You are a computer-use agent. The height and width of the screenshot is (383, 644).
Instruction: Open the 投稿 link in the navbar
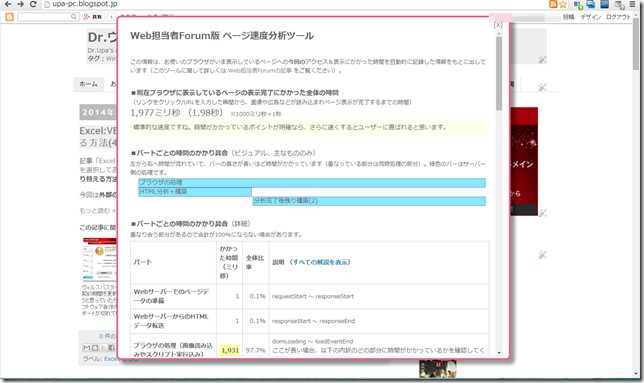pyautogui.click(x=568, y=17)
